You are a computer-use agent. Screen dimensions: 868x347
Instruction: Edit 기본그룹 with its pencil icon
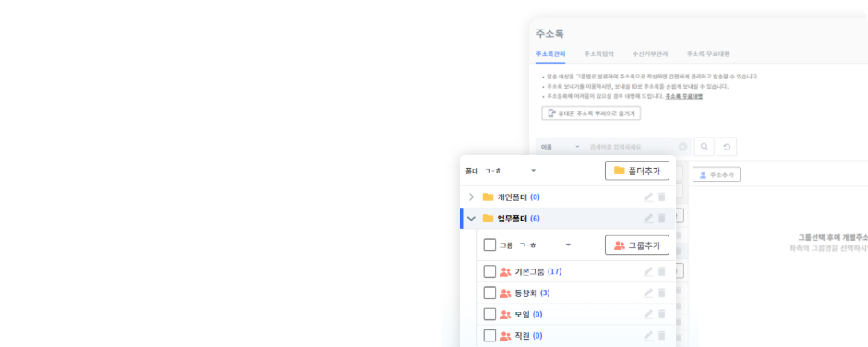coord(648,271)
